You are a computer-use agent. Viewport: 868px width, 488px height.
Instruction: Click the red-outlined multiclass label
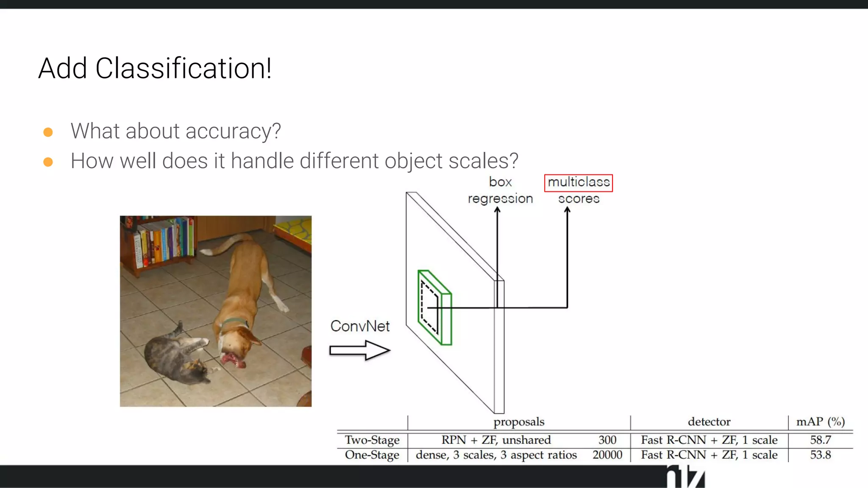tap(579, 183)
